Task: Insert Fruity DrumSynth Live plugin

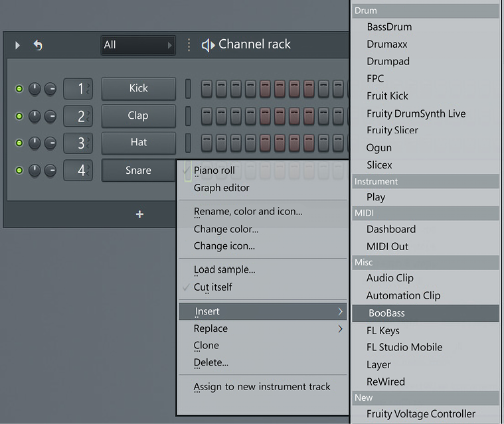Action: tap(426, 113)
